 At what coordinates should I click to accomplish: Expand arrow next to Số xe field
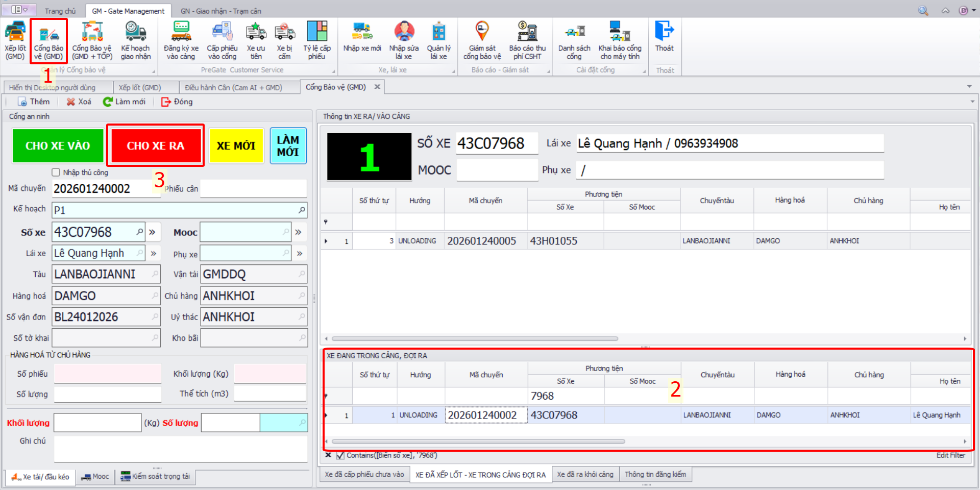pos(152,232)
